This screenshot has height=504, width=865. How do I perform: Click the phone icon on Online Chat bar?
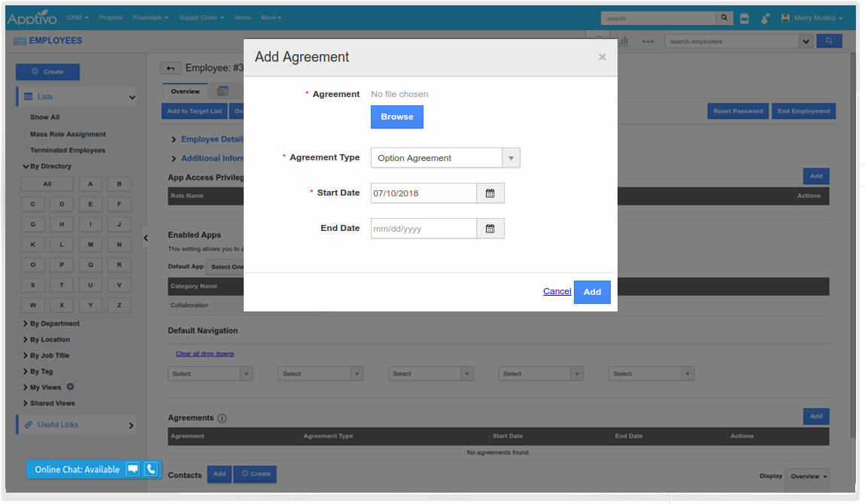point(150,469)
